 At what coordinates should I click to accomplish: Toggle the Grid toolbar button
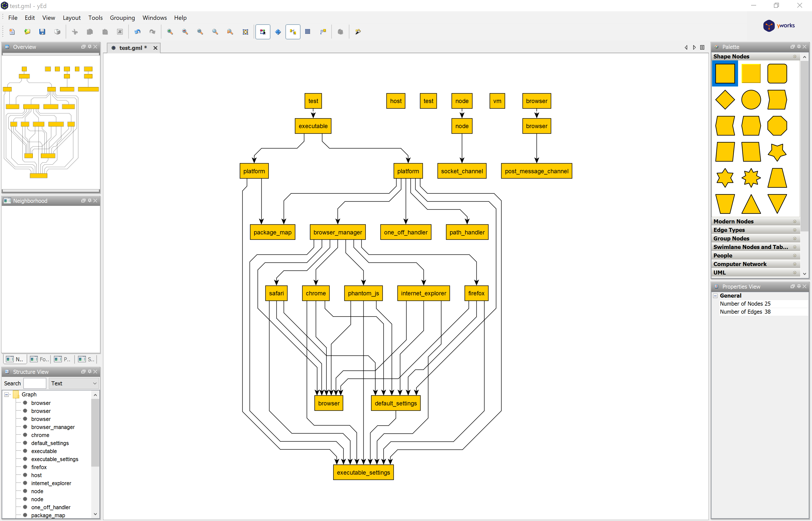[x=308, y=32]
